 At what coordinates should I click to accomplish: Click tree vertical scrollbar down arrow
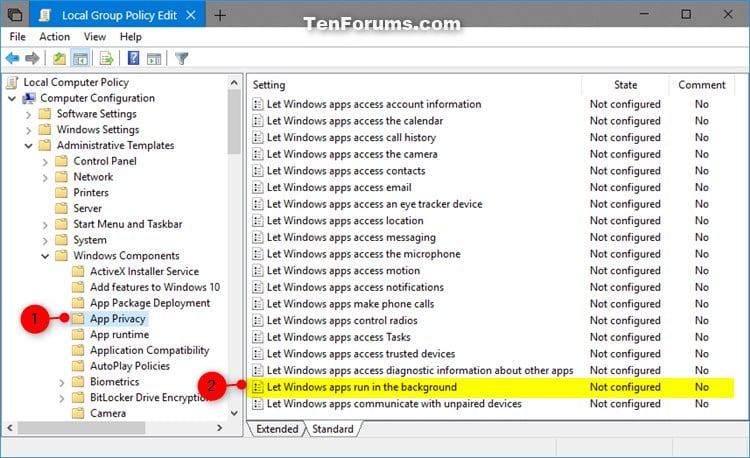point(234,413)
